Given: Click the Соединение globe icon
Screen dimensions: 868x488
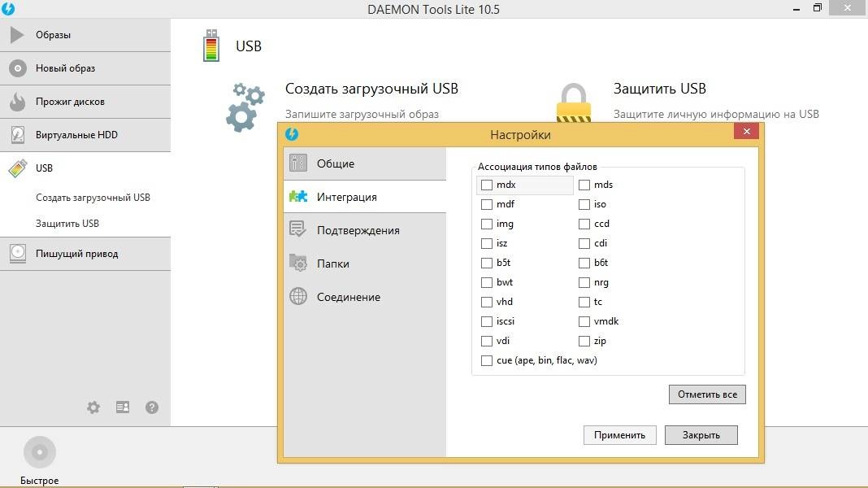Looking at the screenshot, I should pos(297,296).
